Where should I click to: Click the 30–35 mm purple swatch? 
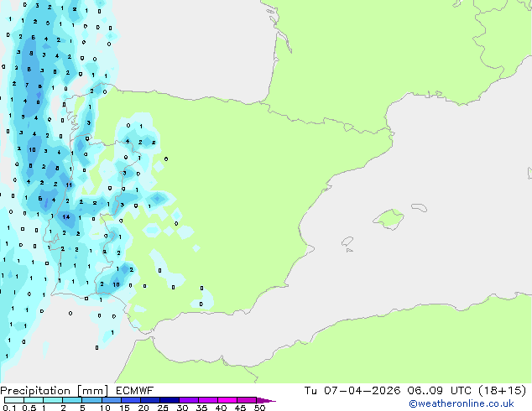(188, 400)
